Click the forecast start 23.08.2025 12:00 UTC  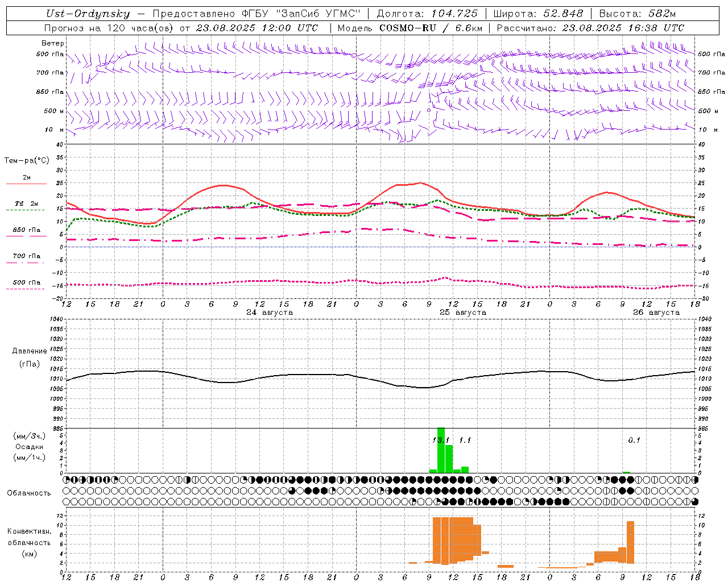click(x=257, y=28)
